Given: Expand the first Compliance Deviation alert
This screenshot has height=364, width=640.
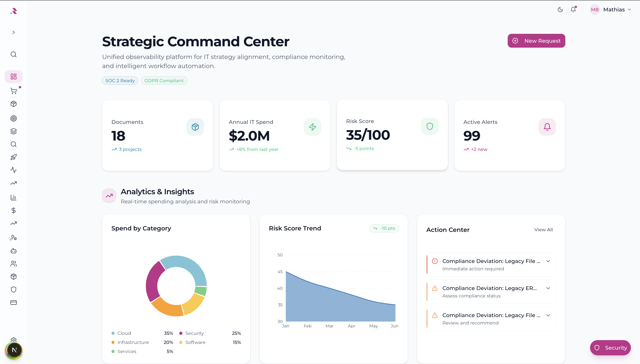Looking at the screenshot, I should (548, 261).
